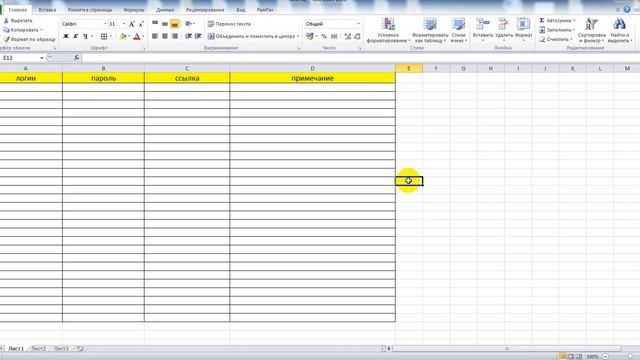The width and height of the screenshot is (640, 360).
Task: Click the horizontal scrollbar thumb
Action: [507, 349]
